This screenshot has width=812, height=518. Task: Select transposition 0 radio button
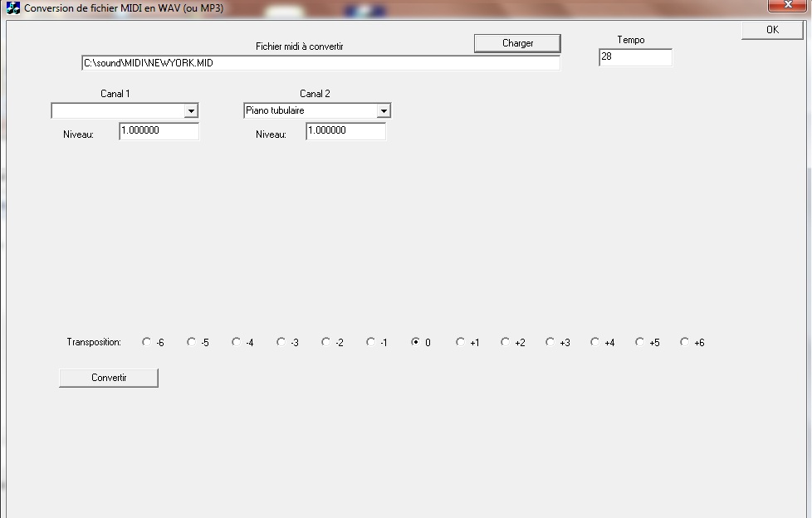pyautogui.click(x=415, y=342)
